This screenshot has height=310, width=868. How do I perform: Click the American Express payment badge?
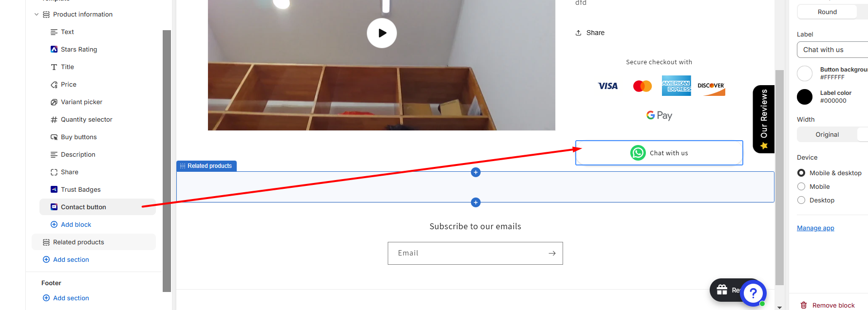point(677,86)
